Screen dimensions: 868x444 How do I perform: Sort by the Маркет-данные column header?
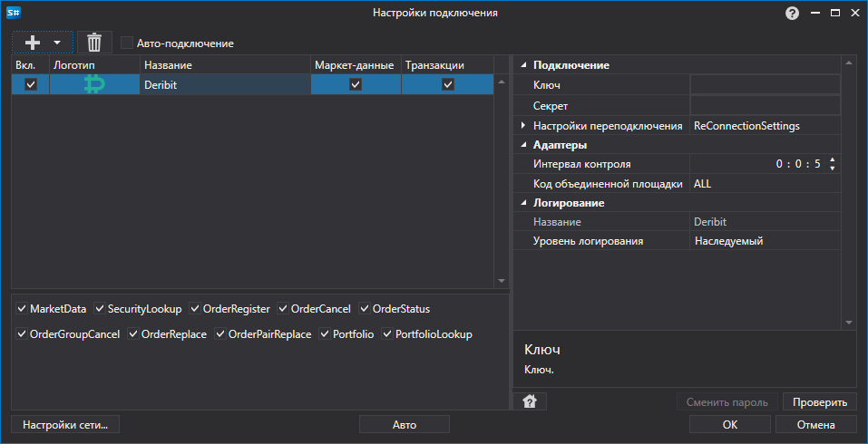tap(356, 65)
